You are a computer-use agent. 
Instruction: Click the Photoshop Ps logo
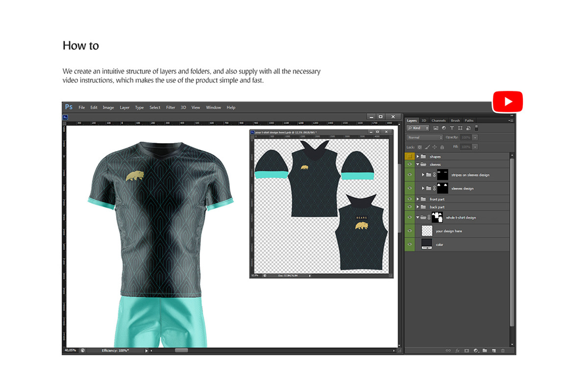(x=69, y=107)
